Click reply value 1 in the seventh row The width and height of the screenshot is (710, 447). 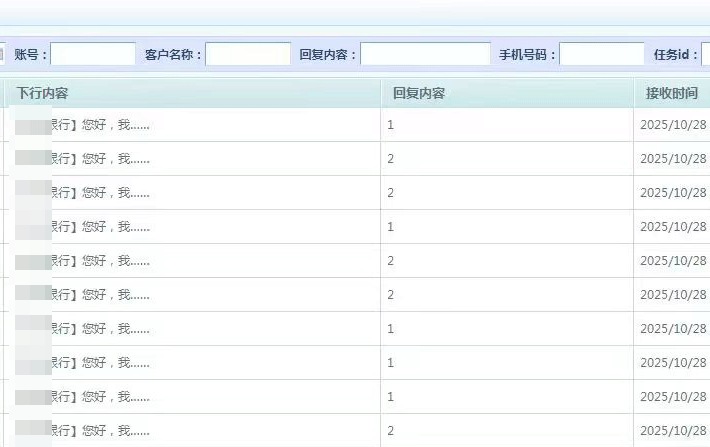coord(391,329)
